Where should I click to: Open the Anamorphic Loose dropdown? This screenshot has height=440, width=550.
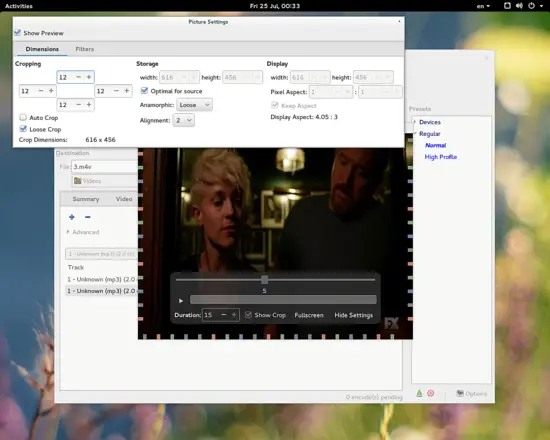pyautogui.click(x=194, y=105)
